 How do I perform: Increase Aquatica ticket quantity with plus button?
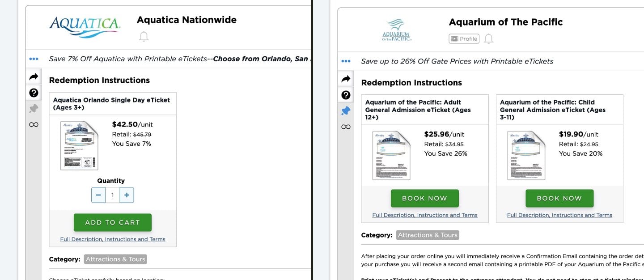[x=127, y=195]
